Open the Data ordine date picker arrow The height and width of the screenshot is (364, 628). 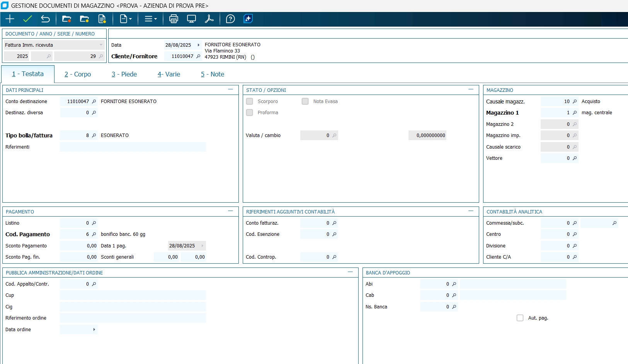click(x=94, y=330)
